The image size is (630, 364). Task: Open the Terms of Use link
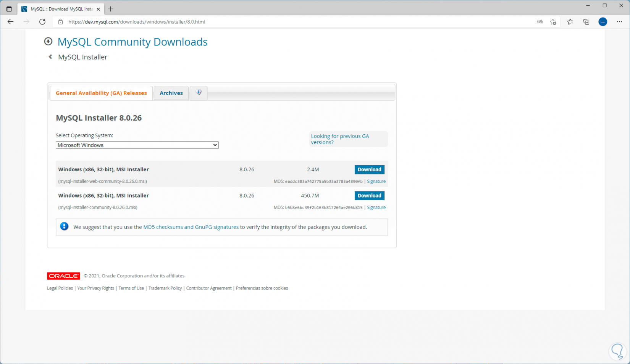click(131, 288)
